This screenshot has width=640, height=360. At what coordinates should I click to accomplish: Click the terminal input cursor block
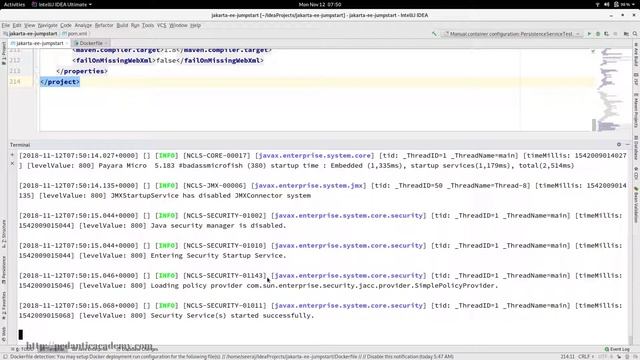tap(20, 335)
